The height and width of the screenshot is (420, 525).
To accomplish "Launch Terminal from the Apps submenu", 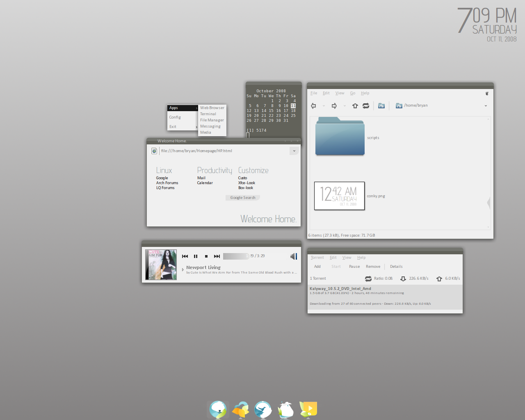I will pyautogui.click(x=212, y=114).
